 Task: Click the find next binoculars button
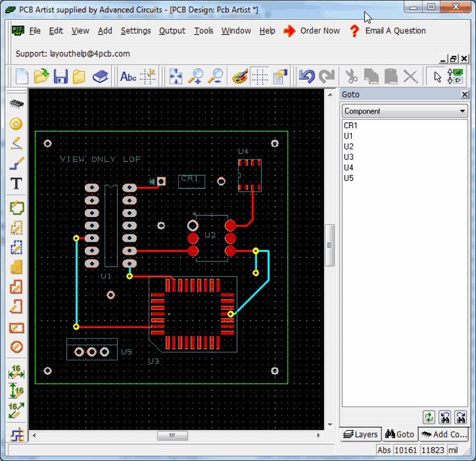click(461, 417)
